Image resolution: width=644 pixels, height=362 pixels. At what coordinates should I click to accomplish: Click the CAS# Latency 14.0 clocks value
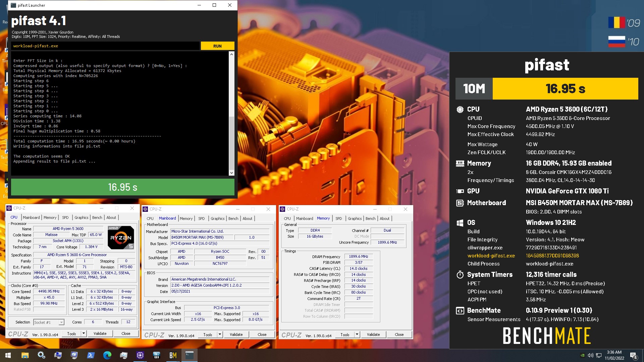click(359, 268)
